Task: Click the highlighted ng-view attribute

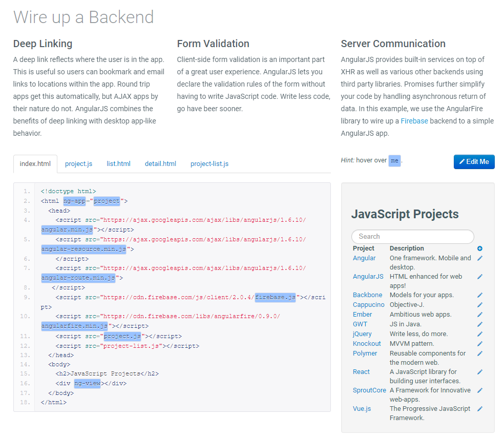Action: tap(87, 384)
